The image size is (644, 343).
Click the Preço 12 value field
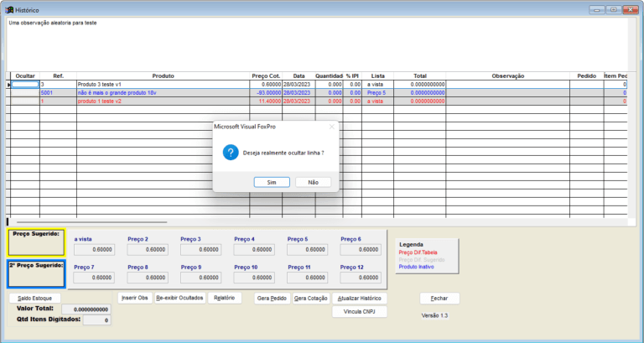(361, 278)
